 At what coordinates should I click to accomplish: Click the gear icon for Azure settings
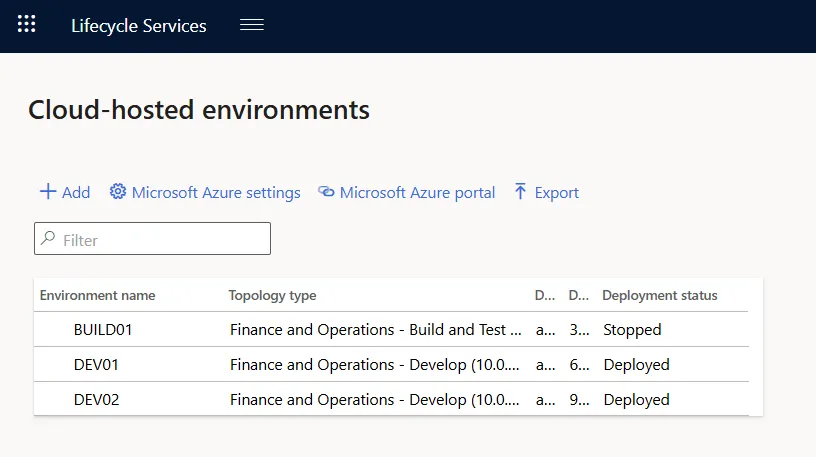118,192
